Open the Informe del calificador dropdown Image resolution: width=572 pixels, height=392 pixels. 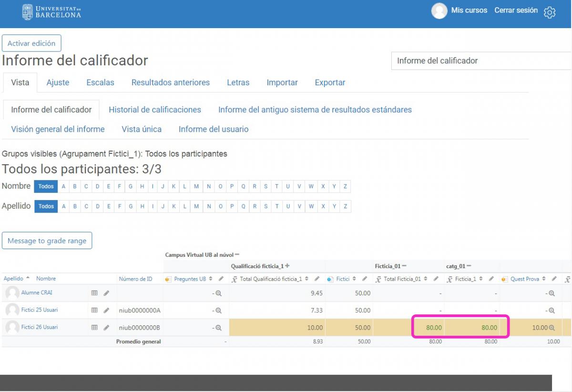point(480,61)
